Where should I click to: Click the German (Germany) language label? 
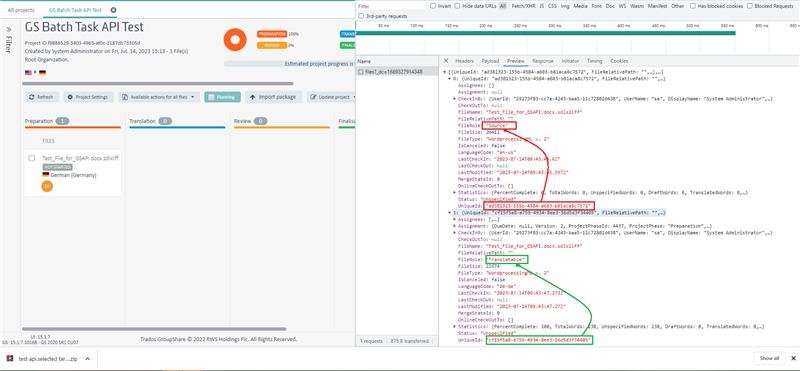(x=73, y=175)
